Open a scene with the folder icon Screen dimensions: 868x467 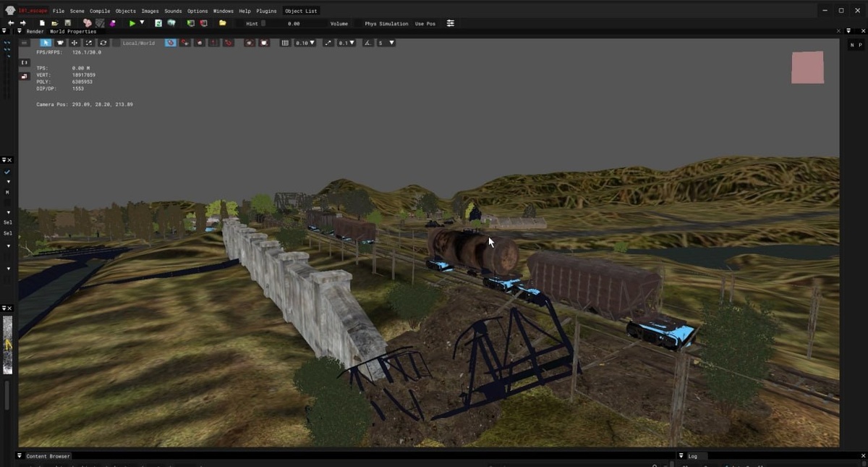[54, 23]
